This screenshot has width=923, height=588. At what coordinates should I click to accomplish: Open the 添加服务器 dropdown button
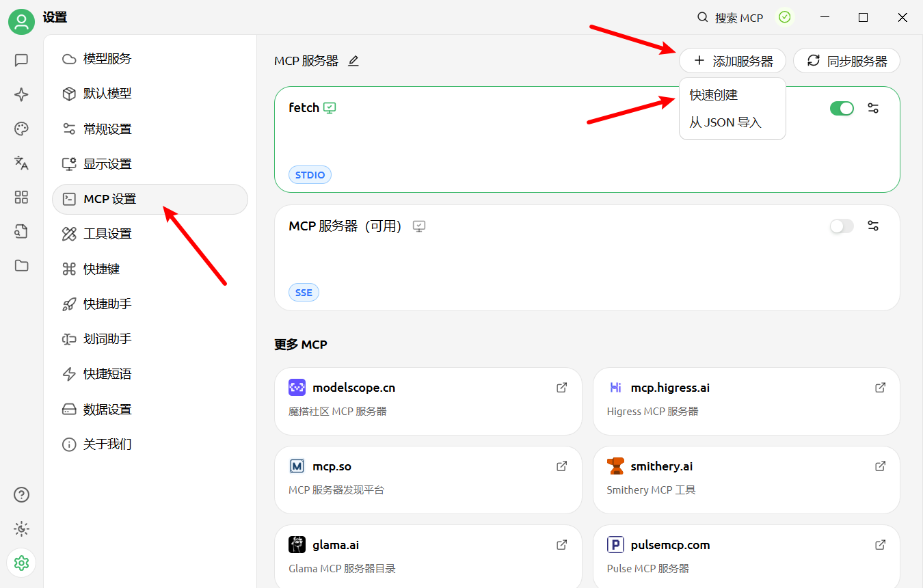[x=732, y=61]
